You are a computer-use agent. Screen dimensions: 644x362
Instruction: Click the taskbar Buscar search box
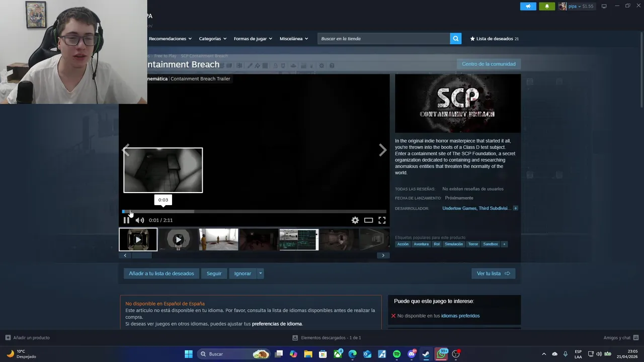click(234, 354)
